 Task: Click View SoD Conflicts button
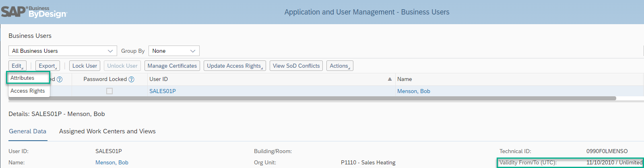(296, 66)
